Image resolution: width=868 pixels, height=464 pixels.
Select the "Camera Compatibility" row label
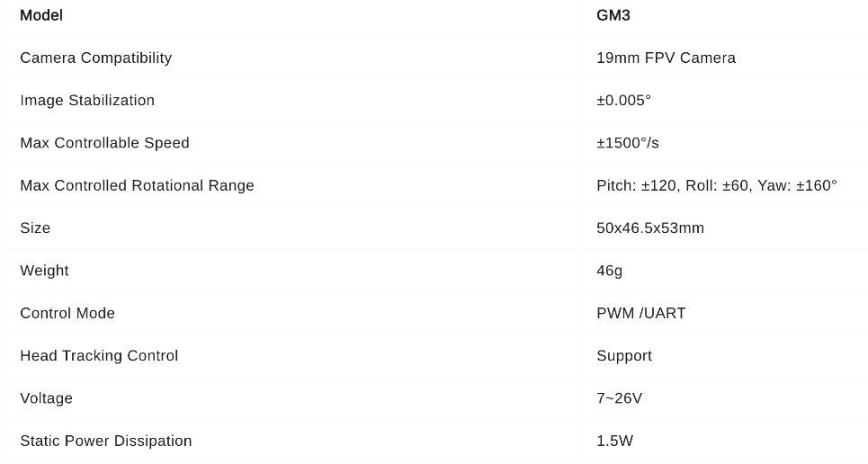[95, 58]
